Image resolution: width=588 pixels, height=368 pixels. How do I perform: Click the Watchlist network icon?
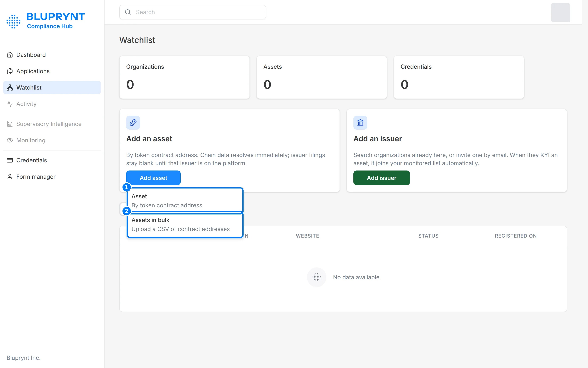(x=10, y=87)
